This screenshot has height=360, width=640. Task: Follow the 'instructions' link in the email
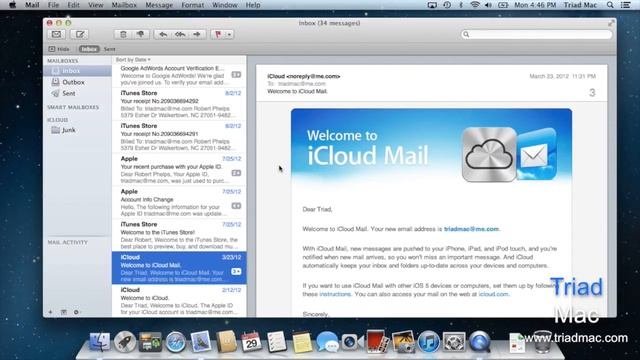coord(335,294)
